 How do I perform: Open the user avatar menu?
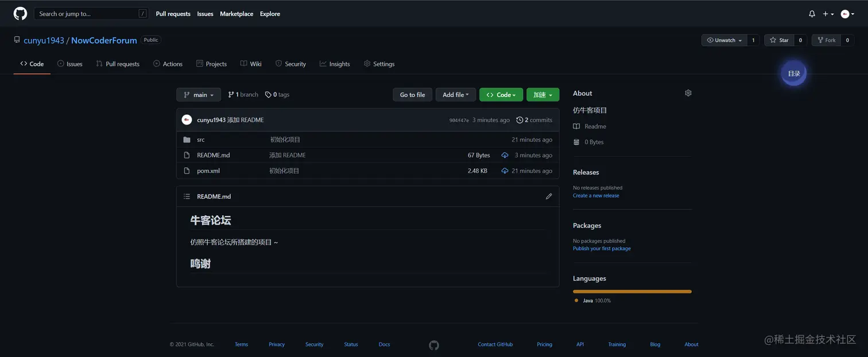click(847, 14)
